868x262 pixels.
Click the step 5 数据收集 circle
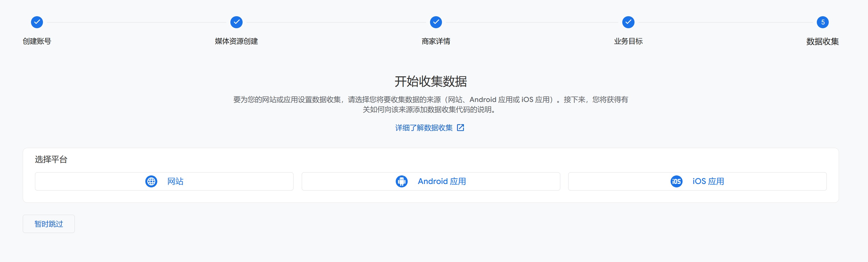(823, 22)
